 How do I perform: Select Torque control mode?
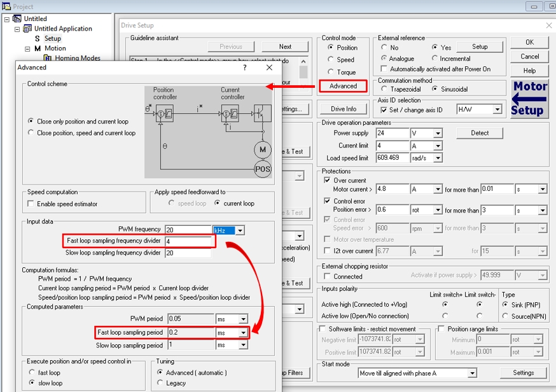tap(331, 72)
